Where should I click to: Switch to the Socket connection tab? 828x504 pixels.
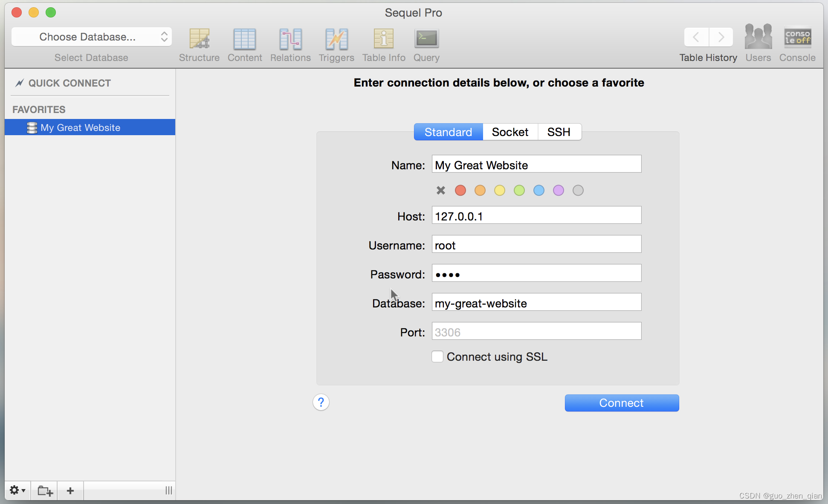[x=510, y=132]
